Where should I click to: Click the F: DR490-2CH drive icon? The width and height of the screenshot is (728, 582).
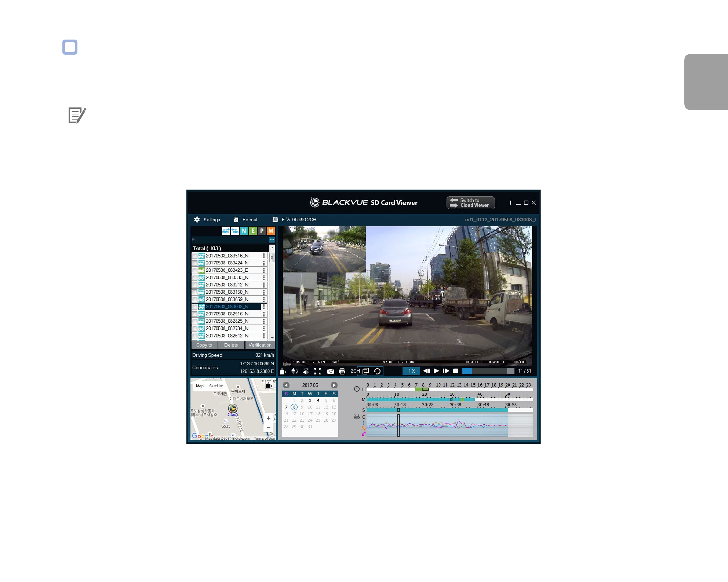[x=275, y=220]
